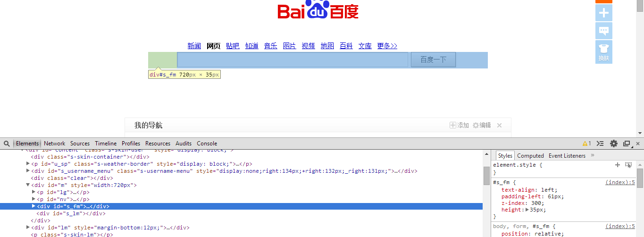This screenshot has height=237, width=644.
Task: Expand the p id="u_sp" node
Action: click(x=28, y=164)
